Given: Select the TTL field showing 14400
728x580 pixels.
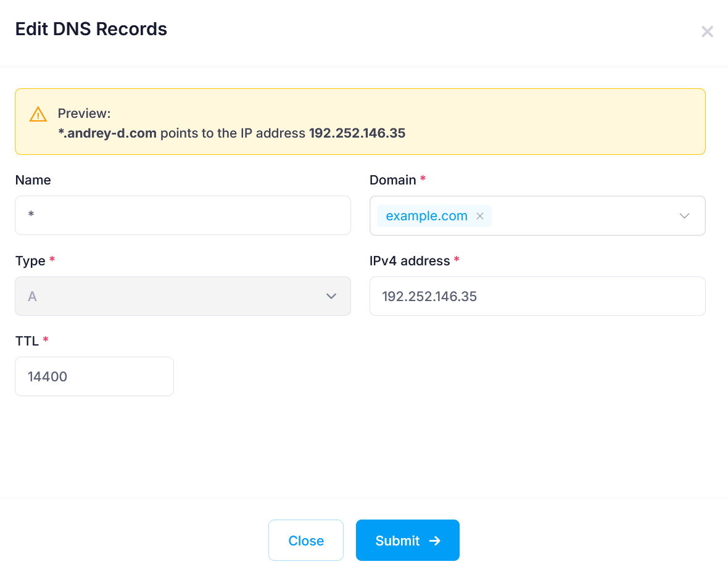Looking at the screenshot, I should point(94,376).
